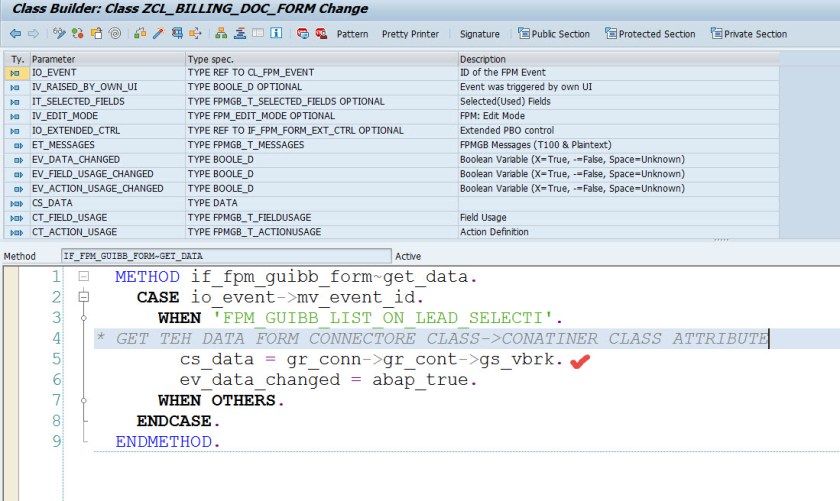Screen dimensions: 840x501
Task: Place cursor on 'ev_data_changed = abap_true.' line
Action: pyautogui.click(x=328, y=380)
